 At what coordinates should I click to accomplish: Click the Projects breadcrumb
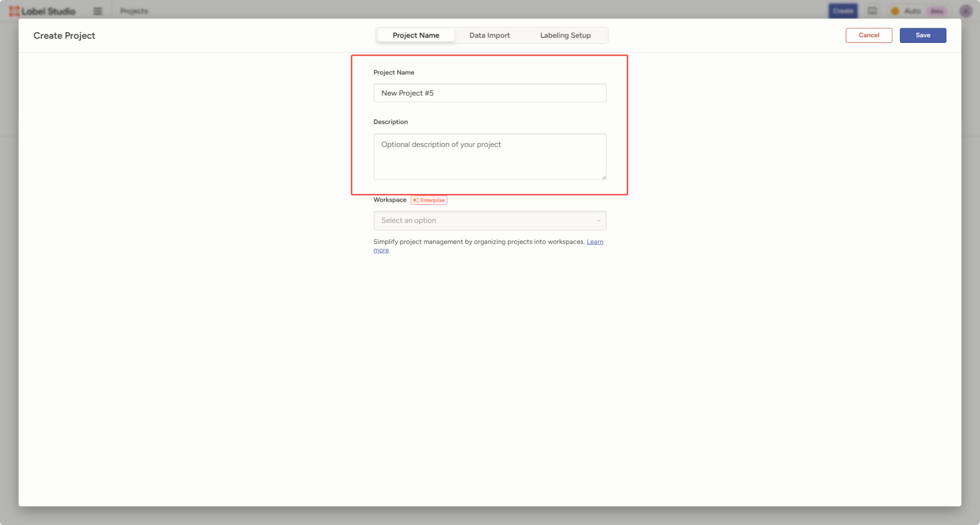click(134, 11)
